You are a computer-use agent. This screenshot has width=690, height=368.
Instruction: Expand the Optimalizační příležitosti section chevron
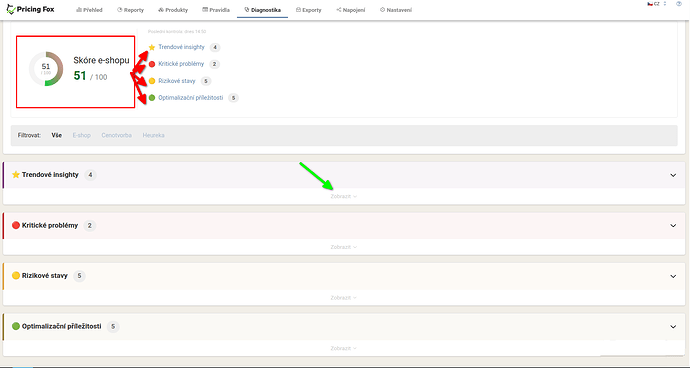coord(673,327)
